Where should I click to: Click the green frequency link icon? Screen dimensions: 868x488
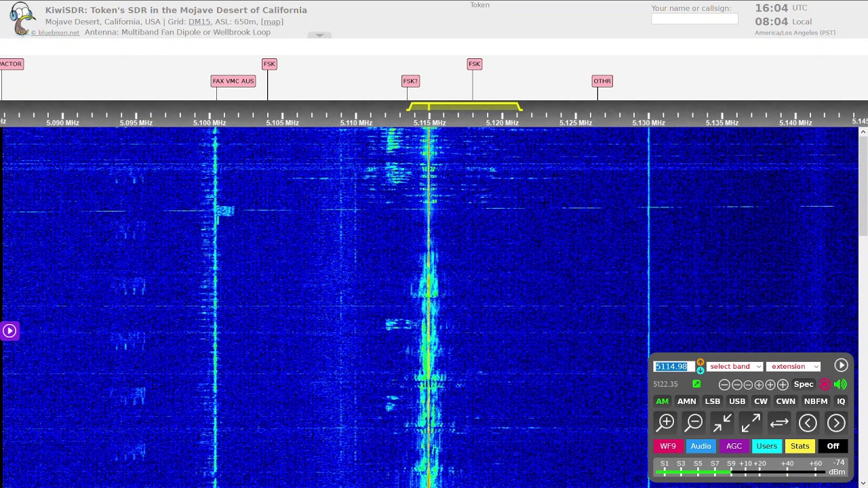(x=696, y=384)
